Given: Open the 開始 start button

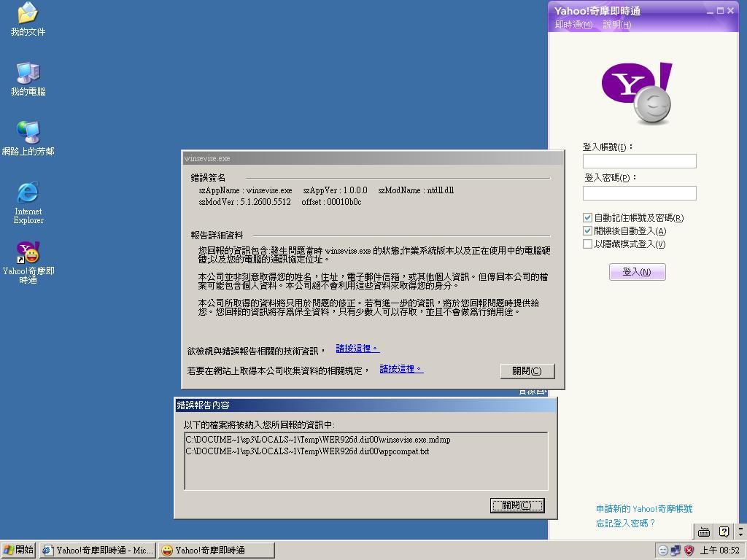Looking at the screenshot, I should click(x=18, y=550).
